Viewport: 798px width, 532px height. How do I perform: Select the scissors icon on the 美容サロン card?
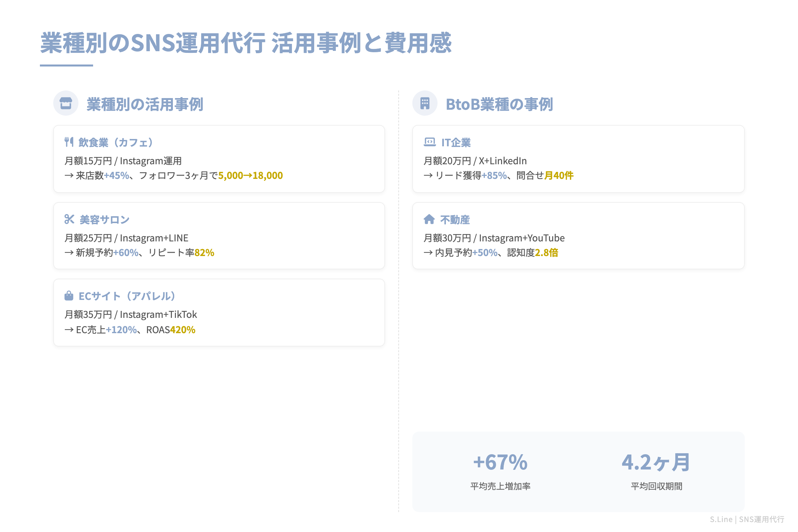tap(69, 219)
